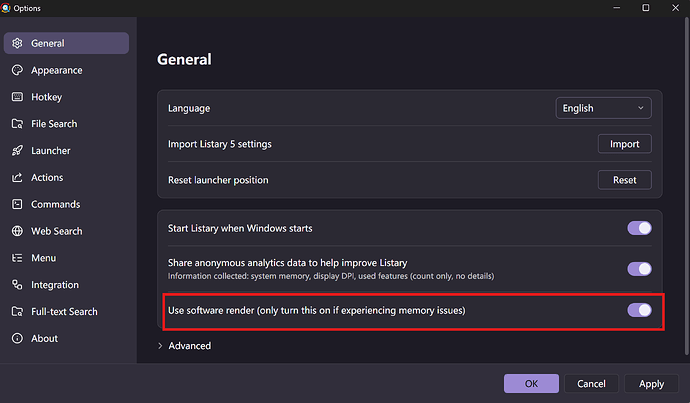Viewport: 690px width, 403px height.
Task: Show the About page
Action: (x=44, y=338)
